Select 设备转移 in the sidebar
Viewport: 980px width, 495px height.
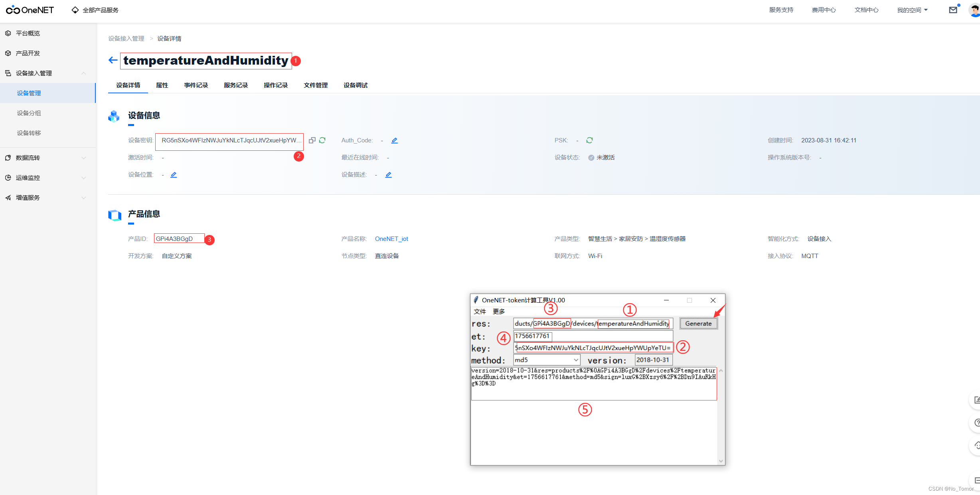tap(29, 133)
